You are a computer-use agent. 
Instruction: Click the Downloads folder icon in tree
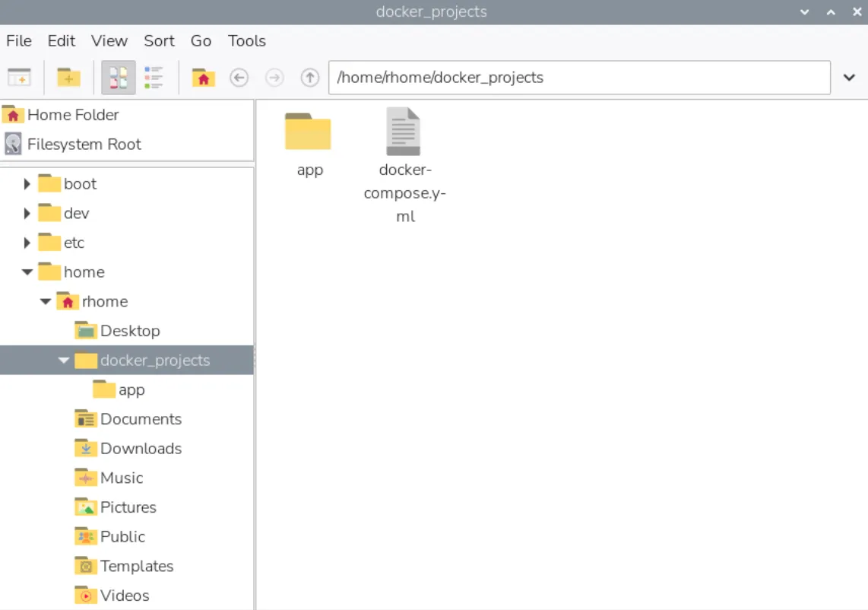85,448
